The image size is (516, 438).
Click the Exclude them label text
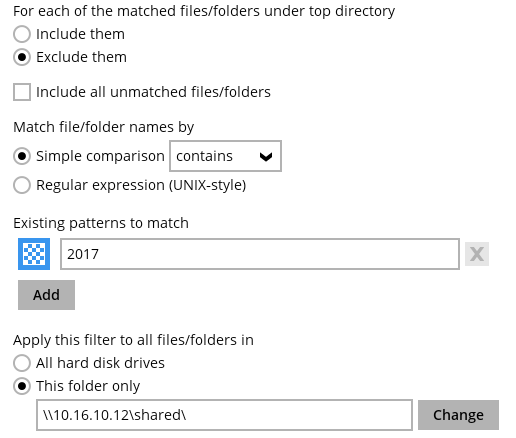point(81,57)
